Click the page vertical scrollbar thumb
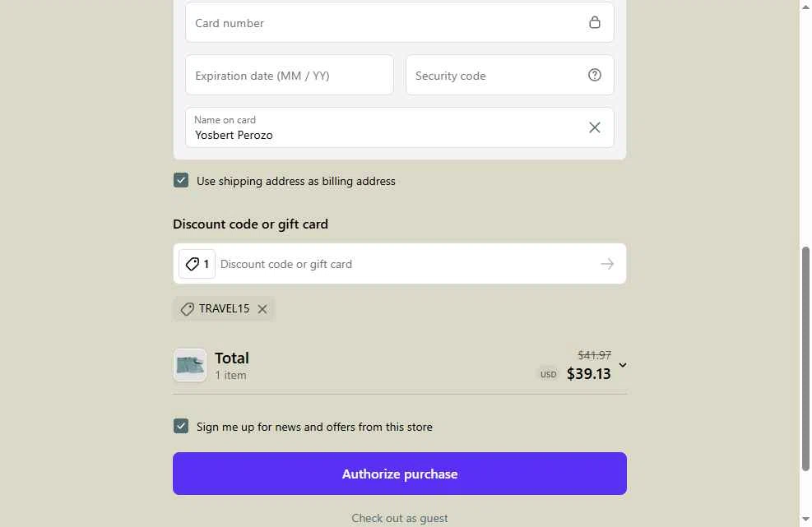Viewport: 812px width, 527px height. click(x=805, y=358)
